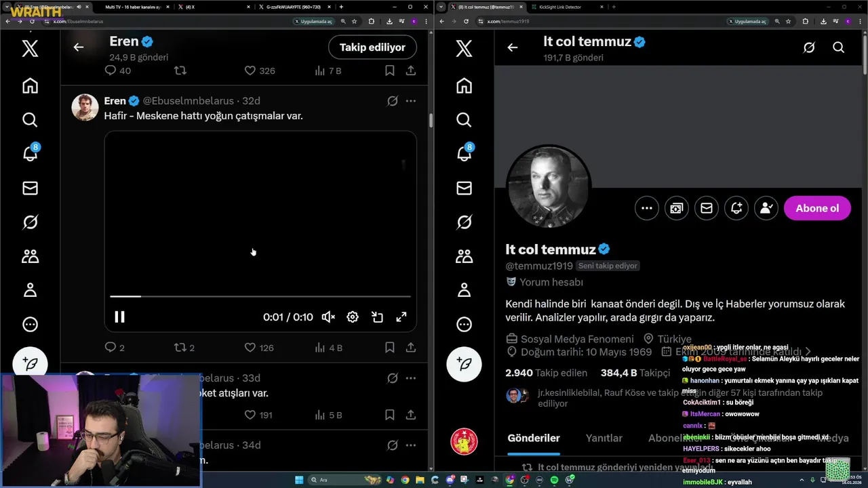Open Notifications bell in right window sidebar
The height and width of the screenshot is (488, 868).
[464, 153]
